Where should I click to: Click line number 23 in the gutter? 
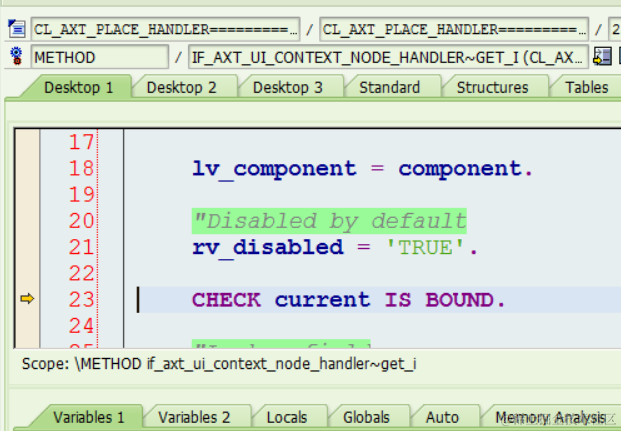(82, 299)
